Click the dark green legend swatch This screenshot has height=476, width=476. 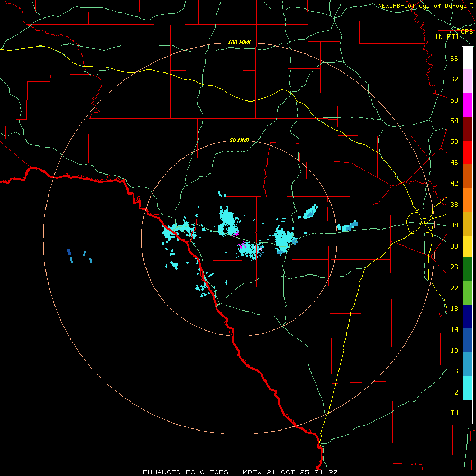pyautogui.click(x=467, y=269)
